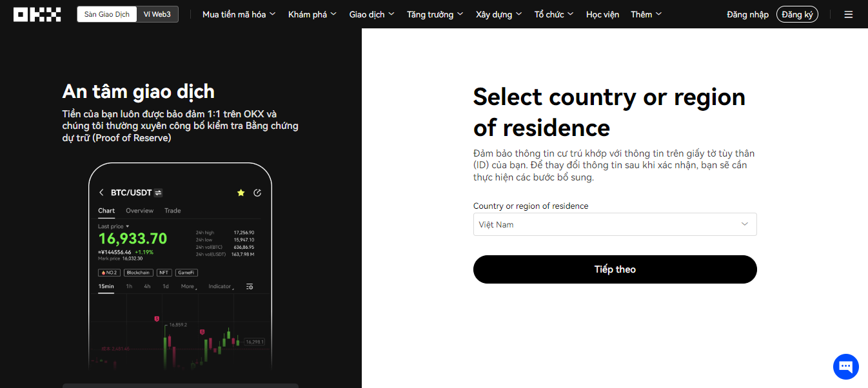The width and height of the screenshot is (868, 388).
Task: Click the chart settings icon beside Indicator
Action: click(250, 286)
